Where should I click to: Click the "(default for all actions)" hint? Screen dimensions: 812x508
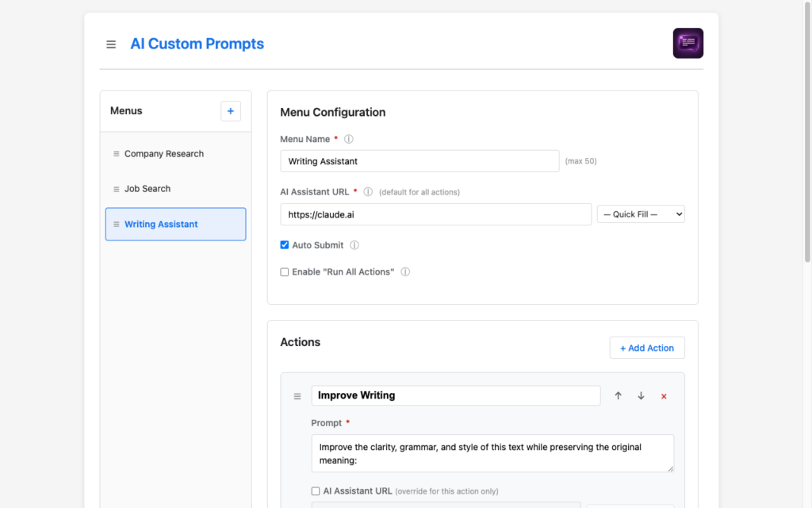pyautogui.click(x=419, y=192)
